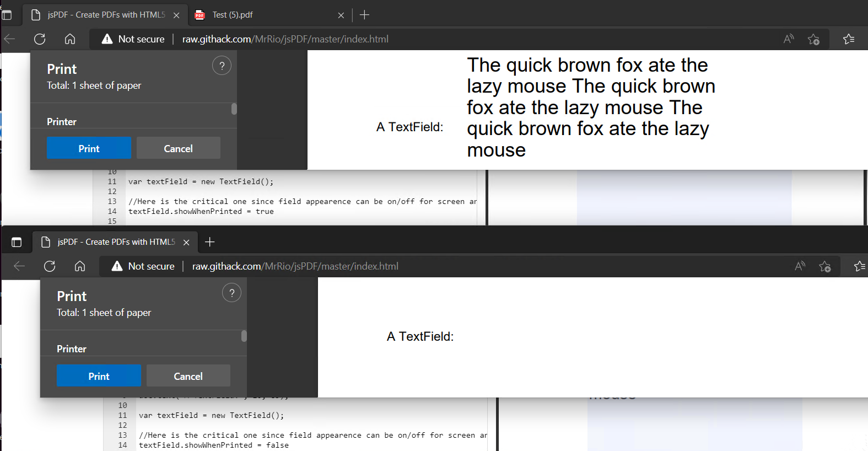The width and height of the screenshot is (868, 451).
Task: Click Not secure warning in lower window
Action: tap(143, 266)
